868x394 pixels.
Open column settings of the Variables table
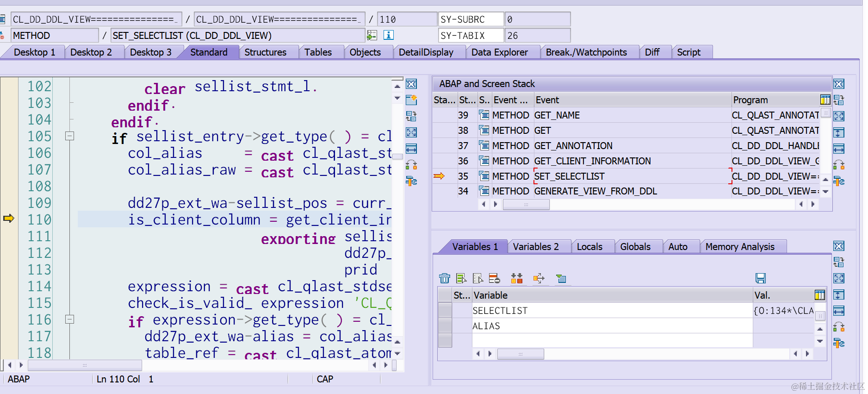tap(819, 295)
